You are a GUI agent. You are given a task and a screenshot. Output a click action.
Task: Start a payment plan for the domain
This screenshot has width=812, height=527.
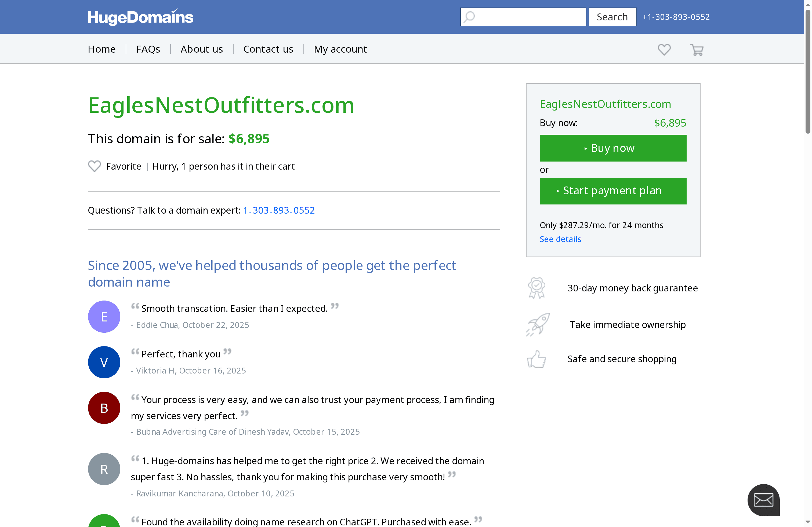(613, 191)
